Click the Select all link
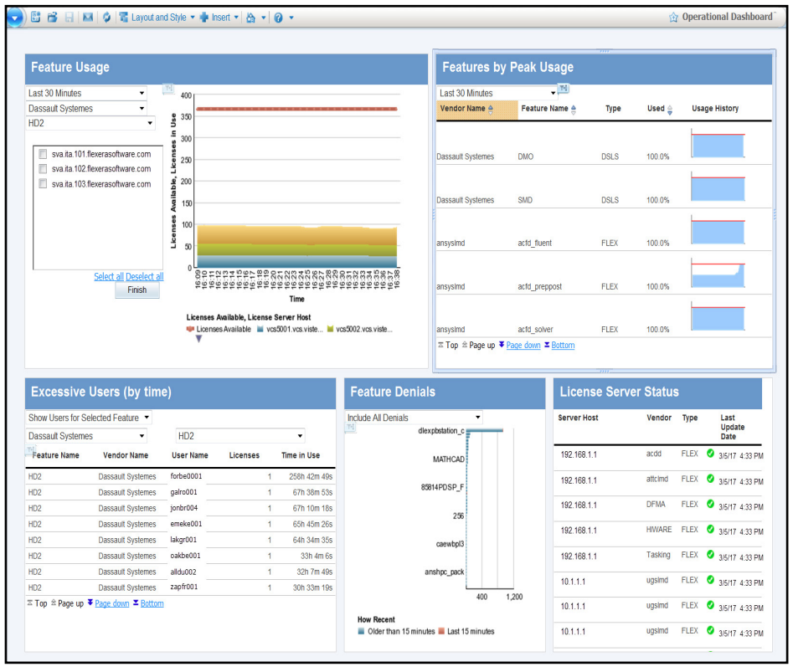793x672 pixels. 109,277
